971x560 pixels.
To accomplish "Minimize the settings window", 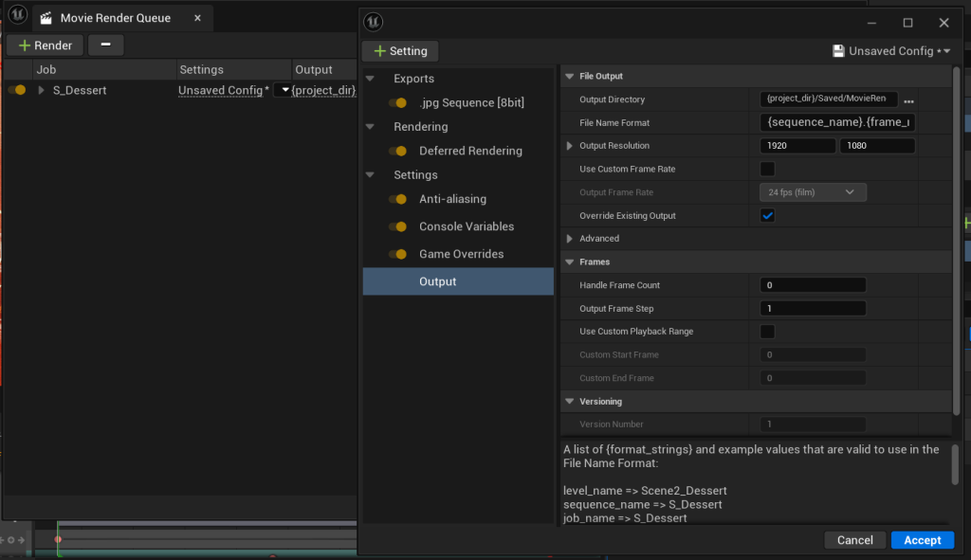I will pos(872,23).
